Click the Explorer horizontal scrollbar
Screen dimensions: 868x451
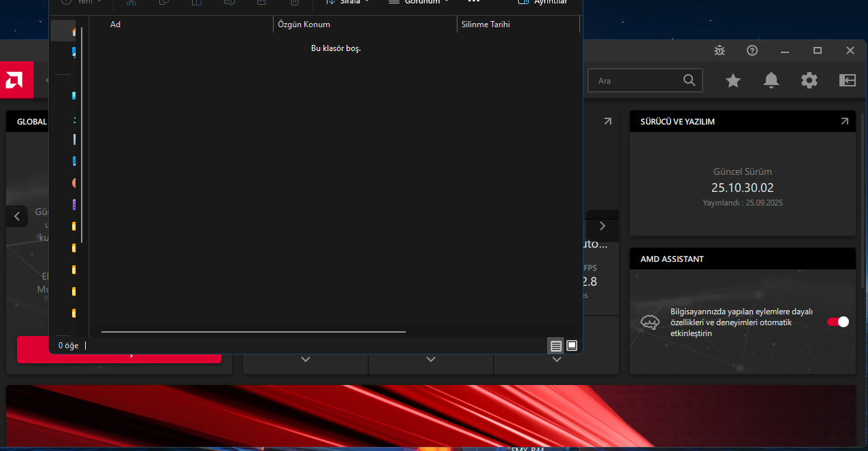click(253, 332)
